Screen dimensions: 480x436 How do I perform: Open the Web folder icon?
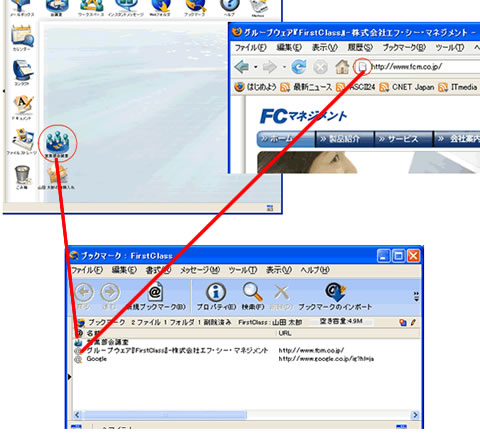(160, 7)
